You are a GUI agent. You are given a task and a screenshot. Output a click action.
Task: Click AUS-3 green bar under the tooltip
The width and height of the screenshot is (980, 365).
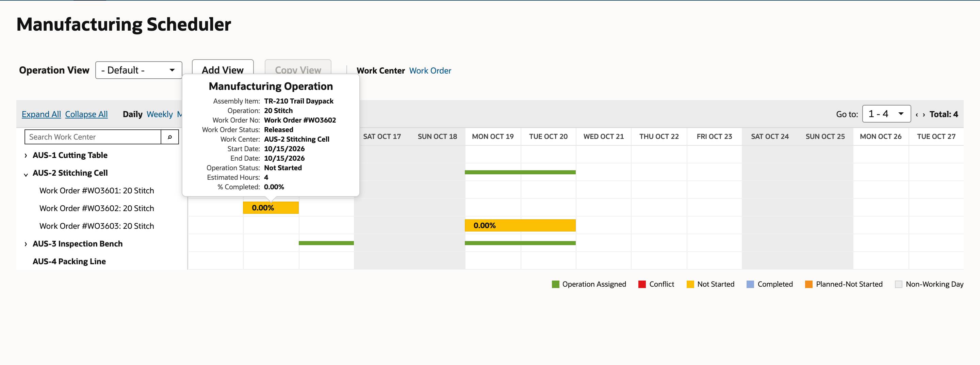pos(326,243)
